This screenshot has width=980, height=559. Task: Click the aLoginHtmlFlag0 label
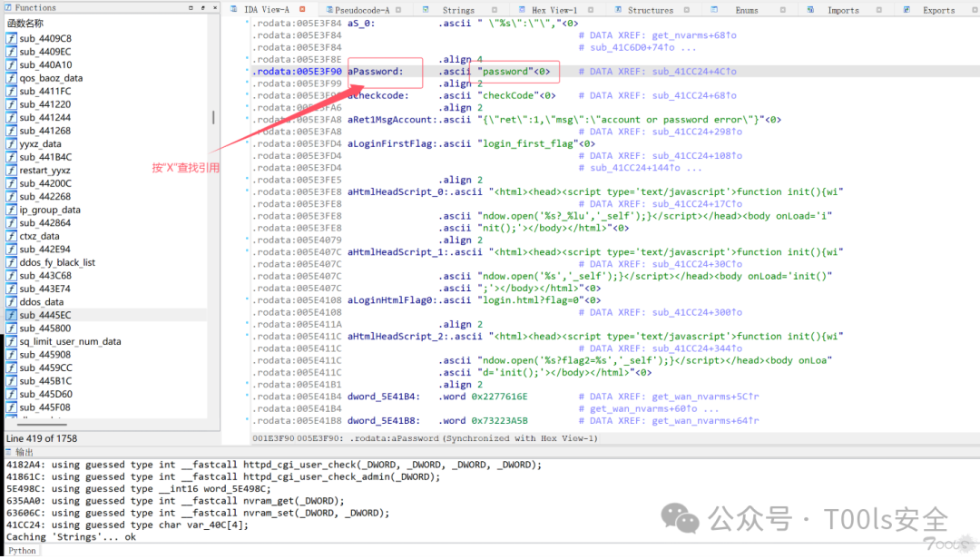click(393, 300)
